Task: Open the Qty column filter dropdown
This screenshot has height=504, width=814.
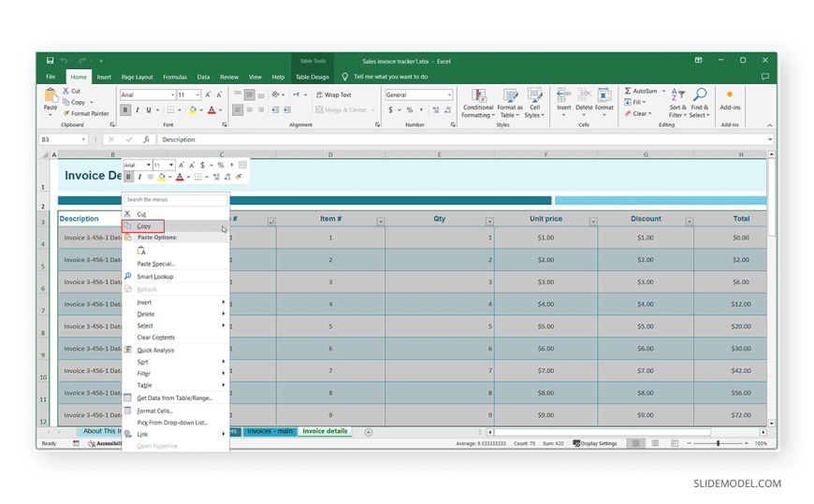Action: point(489,222)
